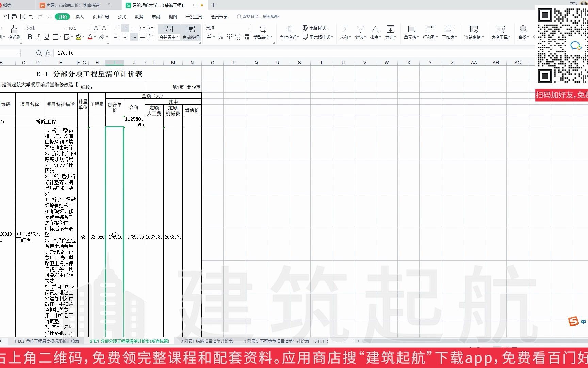Toggle align left horizontally
This screenshot has width=588, height=368.
coord(117,37)
